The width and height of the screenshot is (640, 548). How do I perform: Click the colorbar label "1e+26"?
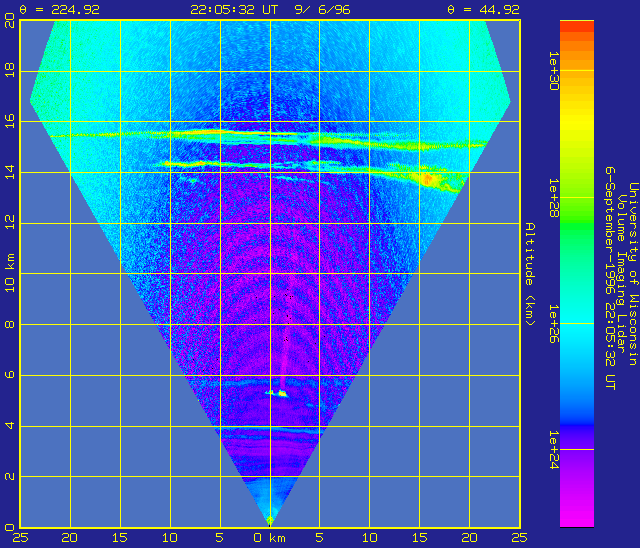pos(554,324)
